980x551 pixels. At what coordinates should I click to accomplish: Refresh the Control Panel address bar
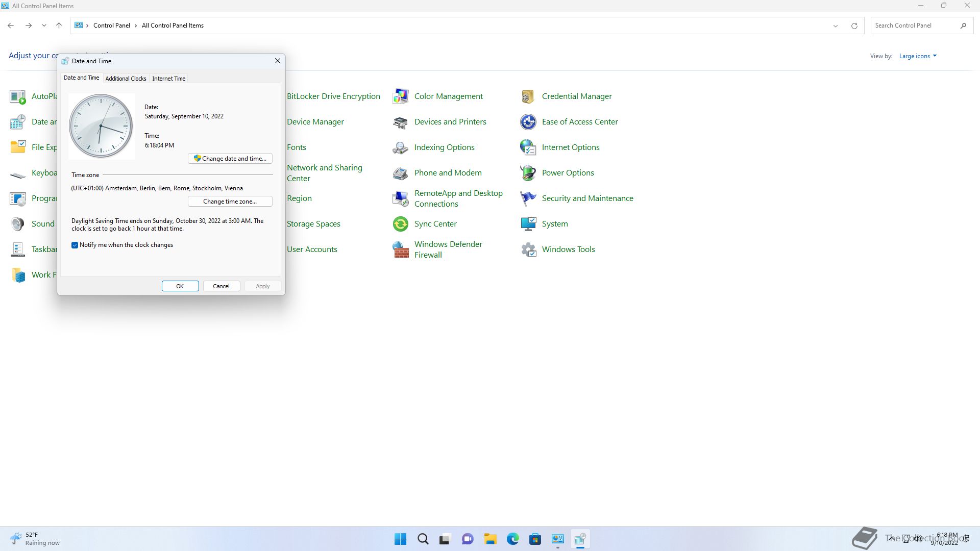pos(854,26)
